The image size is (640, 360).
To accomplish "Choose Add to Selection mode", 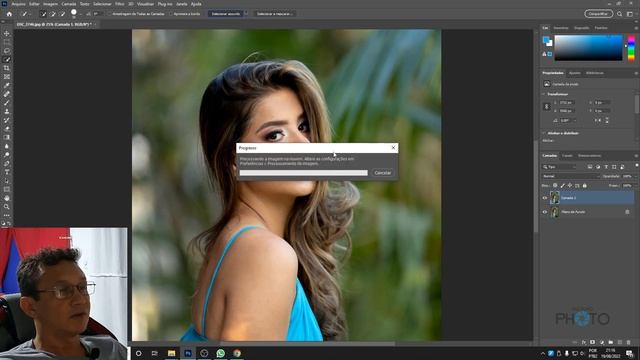I will pos(53,14).
